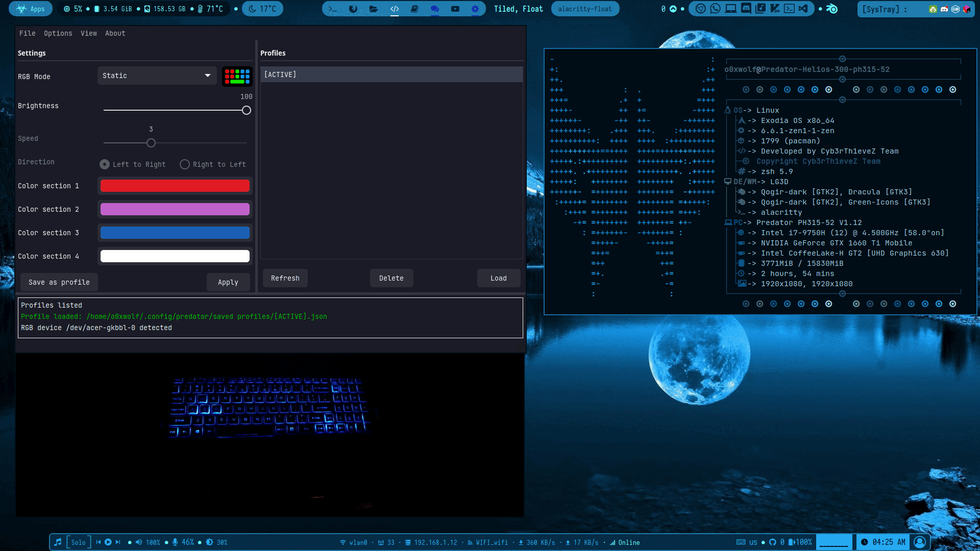
Task: Select Right to Left direction
Action: [x=185, y=164]
